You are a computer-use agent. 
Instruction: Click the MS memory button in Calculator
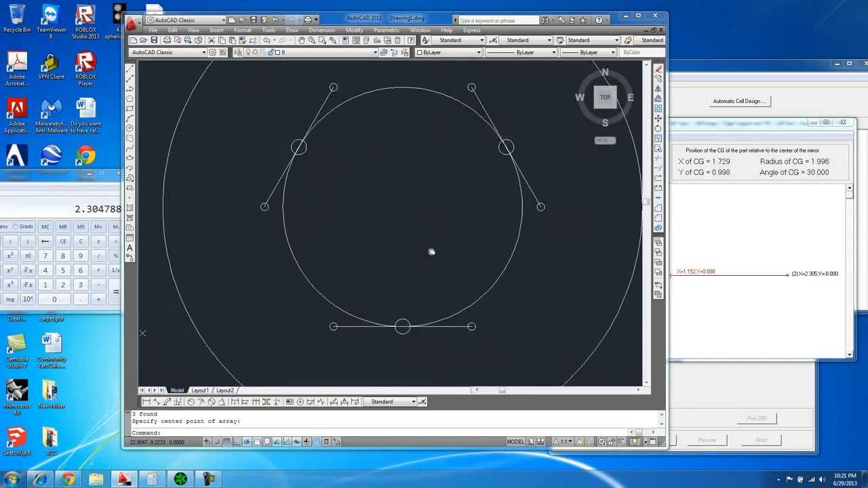[x=80, y=226]
